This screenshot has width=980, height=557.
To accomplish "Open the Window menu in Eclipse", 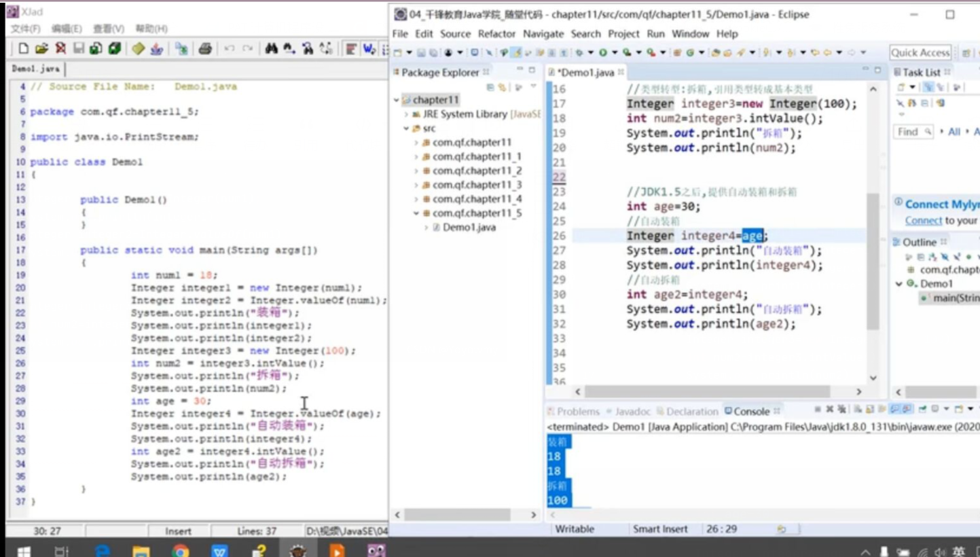I will coord(690,34).
